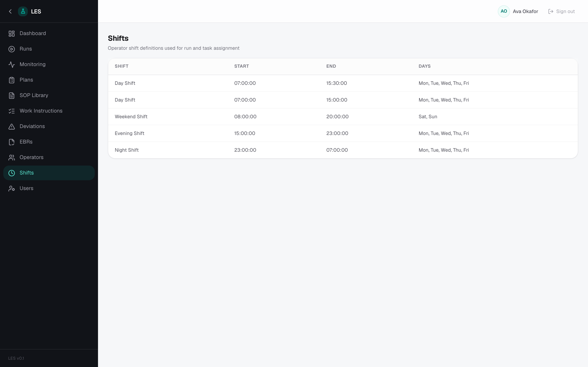Click the DAYS column header

[424, 66]
